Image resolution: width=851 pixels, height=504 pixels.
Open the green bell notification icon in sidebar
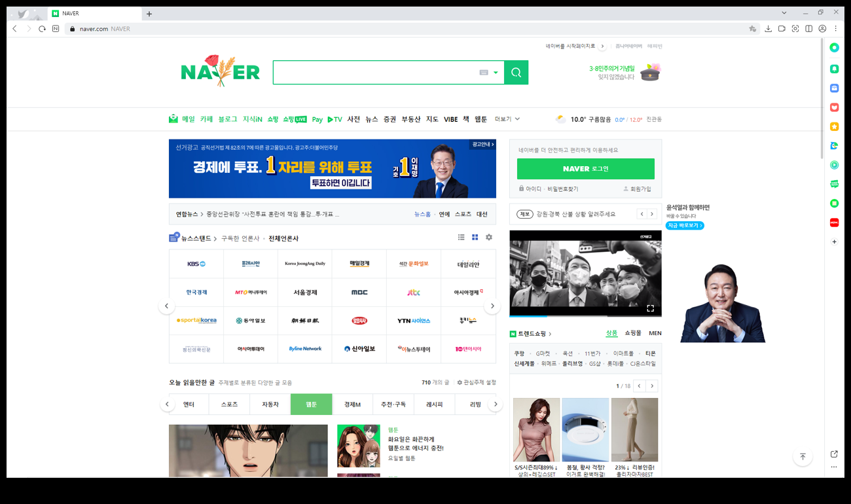pyautogui.click(x=834, y=68)
